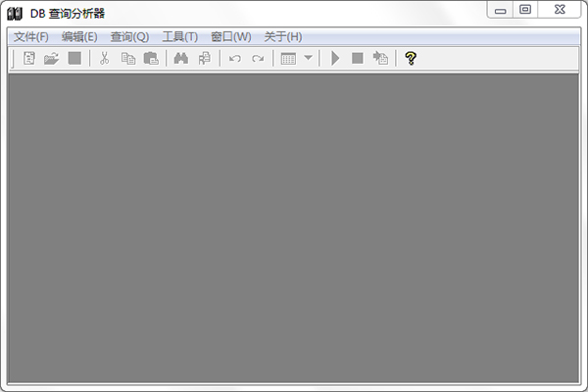This screenshot has height=392, width=588.
Task: Open the 查询(Q) menu
Action: coord(129,37)
